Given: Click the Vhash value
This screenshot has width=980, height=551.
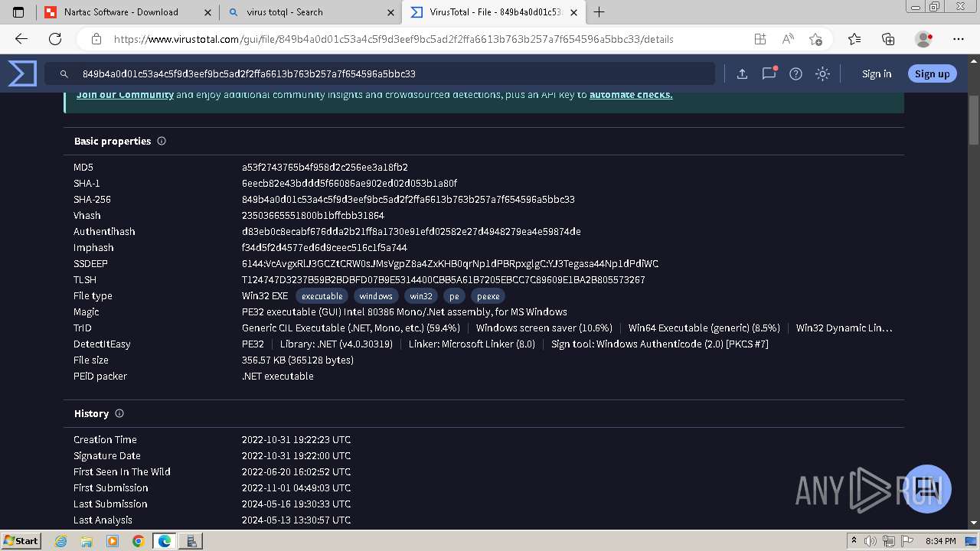Looking at the screenshot, I should [313, 215].
